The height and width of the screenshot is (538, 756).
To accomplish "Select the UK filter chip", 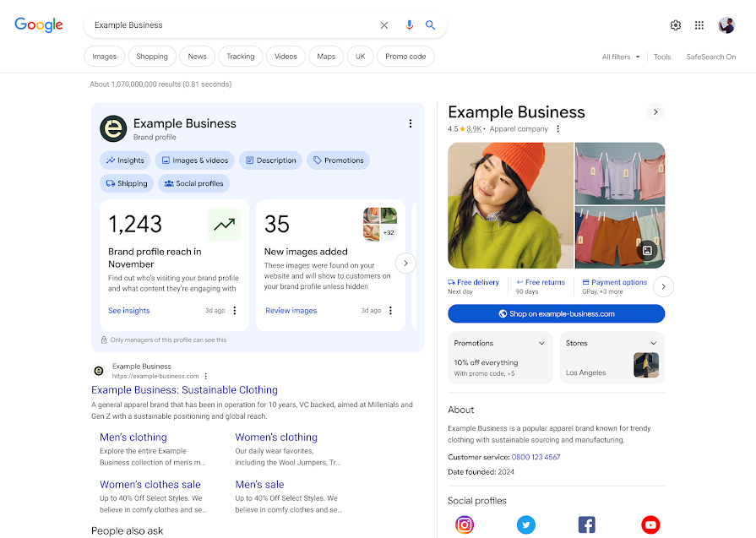I will pos(360,57).
